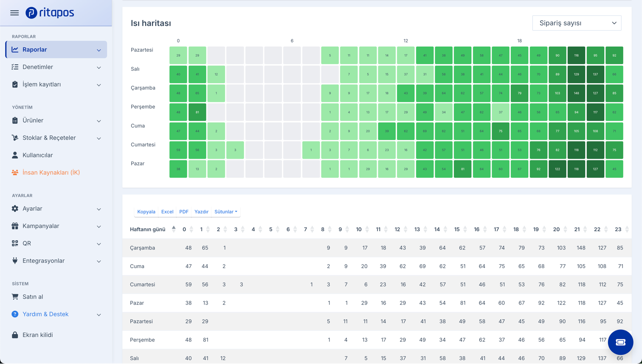Collapse the Raporlar menu chevron
This screenshot has width=642, height=364.
pos(99,50)
